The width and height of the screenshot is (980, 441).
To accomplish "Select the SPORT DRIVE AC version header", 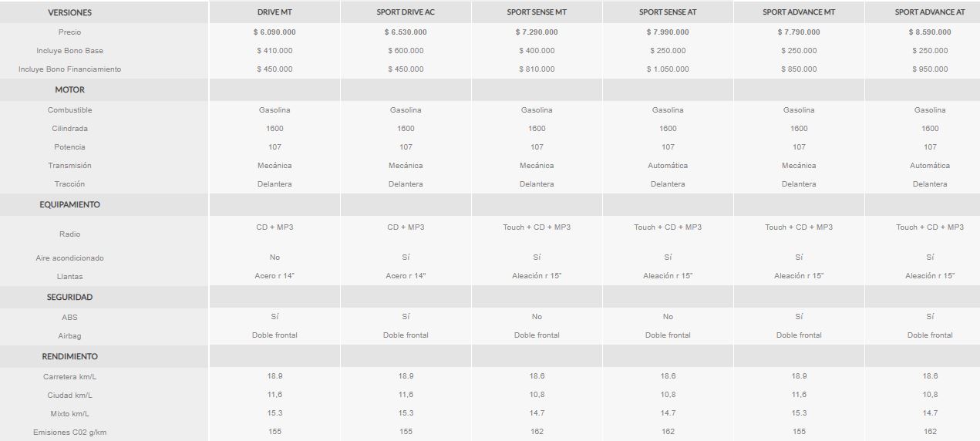I will (406, 12).
